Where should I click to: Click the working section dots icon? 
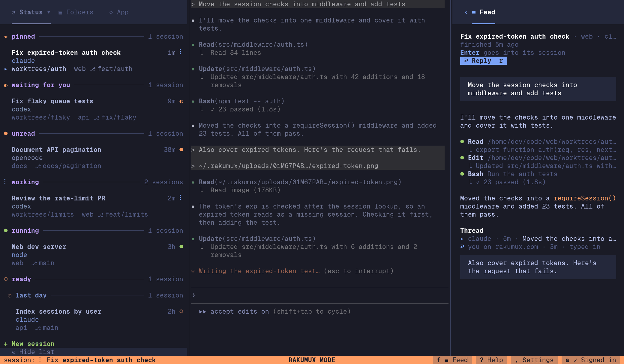coord(5,182)
